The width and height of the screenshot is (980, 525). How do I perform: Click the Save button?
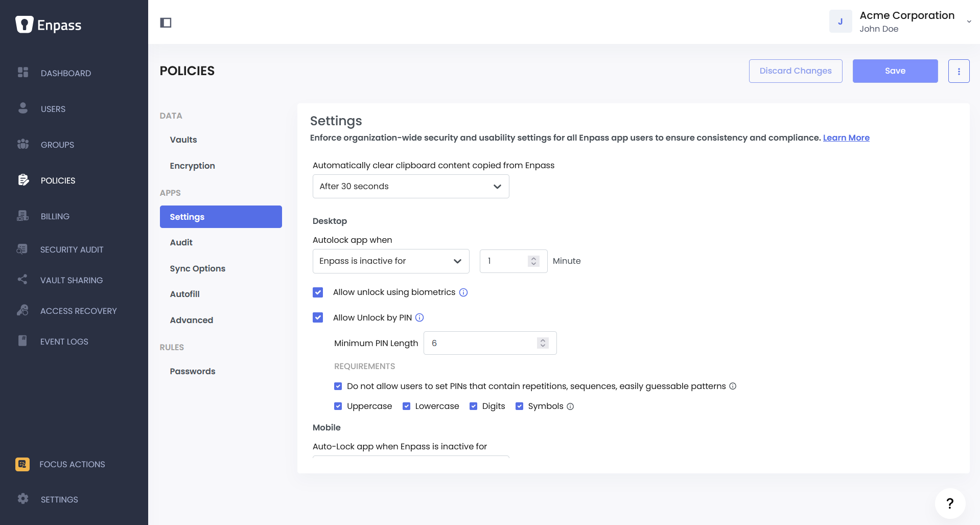pyautogui.click(x=895, y=71)
